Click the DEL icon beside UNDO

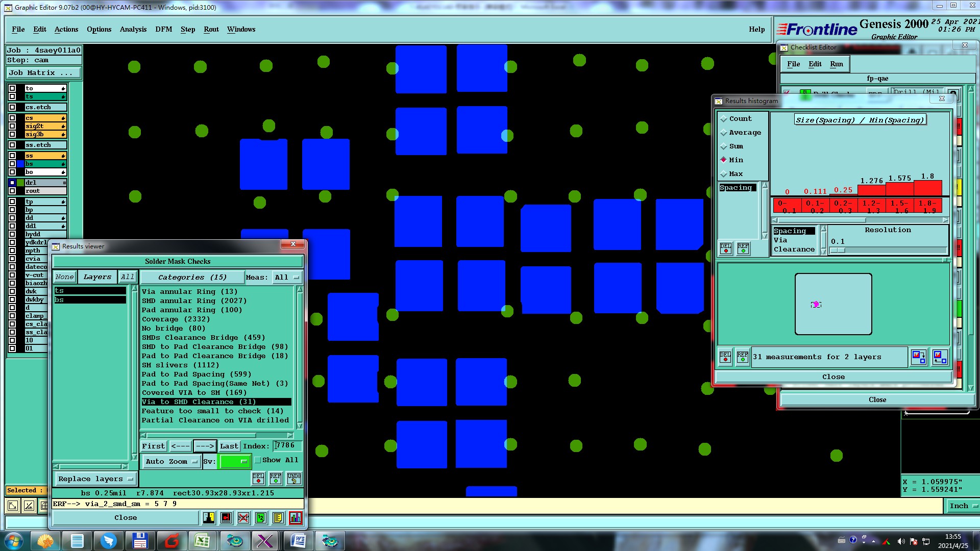coord(258,478)
